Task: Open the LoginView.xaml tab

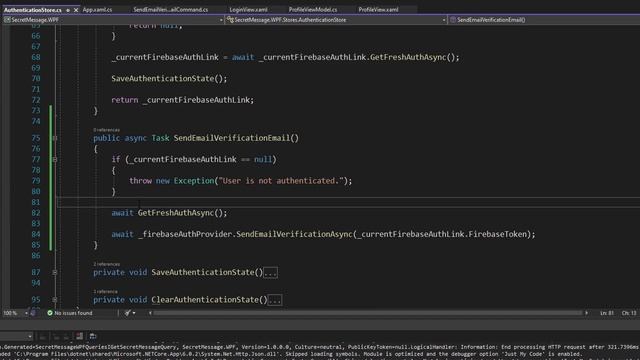Action: click(x=248, y=9)
